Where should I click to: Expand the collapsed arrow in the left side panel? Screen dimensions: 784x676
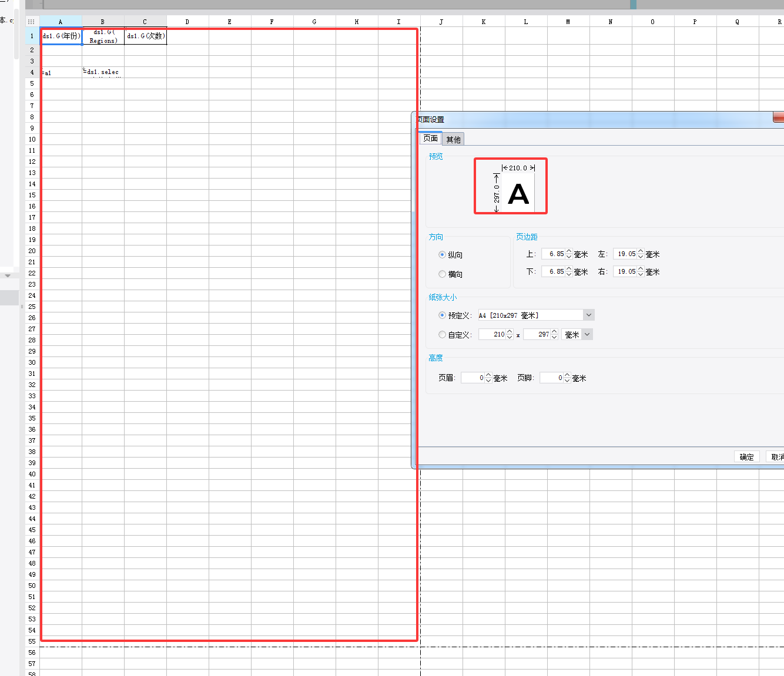8,275
